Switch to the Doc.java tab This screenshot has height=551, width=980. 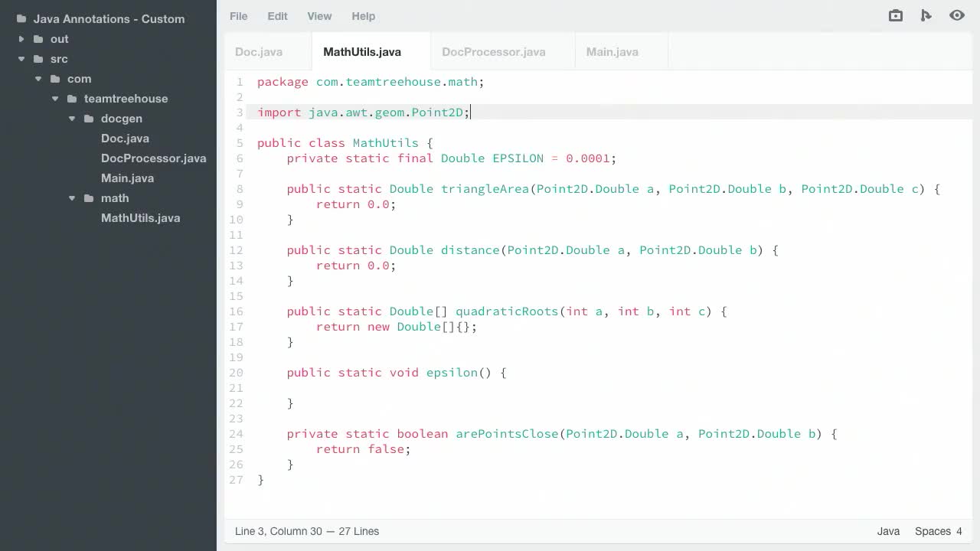click(x=259, y=51)
